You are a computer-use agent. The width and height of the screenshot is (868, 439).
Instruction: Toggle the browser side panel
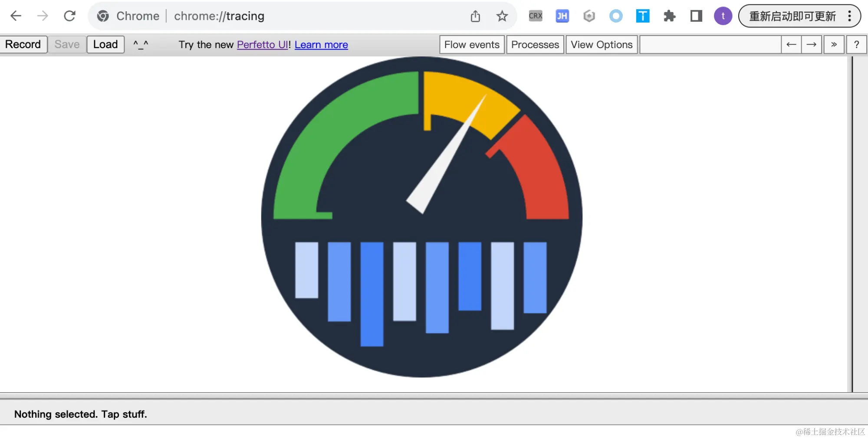[x=696, y=16]
